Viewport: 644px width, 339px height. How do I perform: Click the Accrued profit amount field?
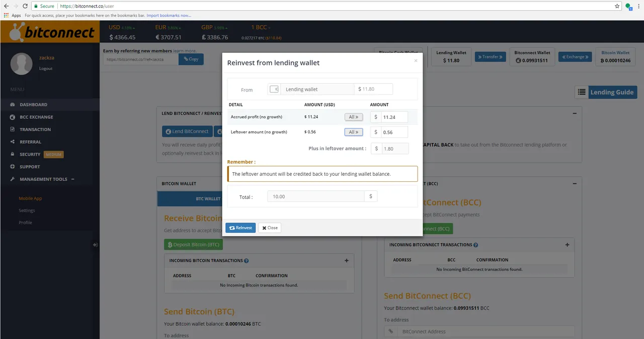(x=394, y=117)
